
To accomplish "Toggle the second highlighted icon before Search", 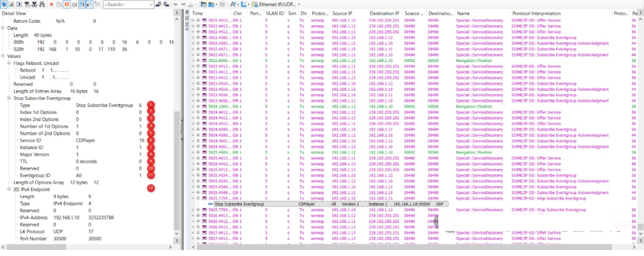I will point(89,4).
